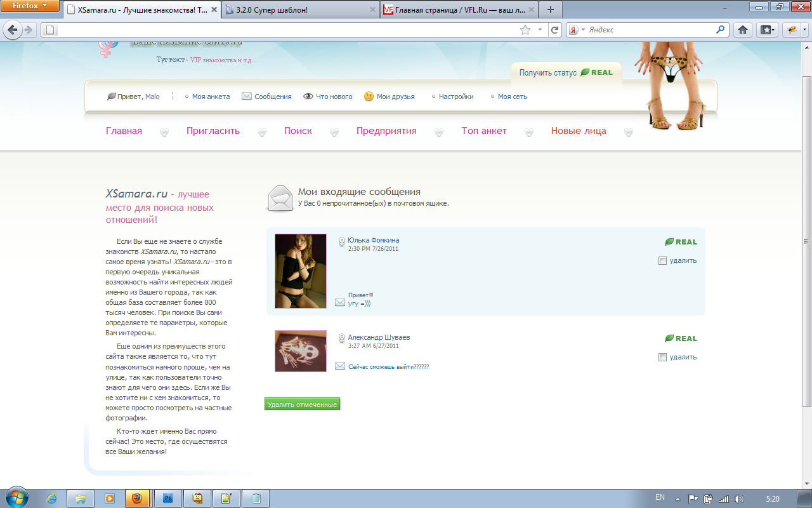812x508 pixels.
Task: Click the volume speaker tray icon
Action: [x=738, y=498]
